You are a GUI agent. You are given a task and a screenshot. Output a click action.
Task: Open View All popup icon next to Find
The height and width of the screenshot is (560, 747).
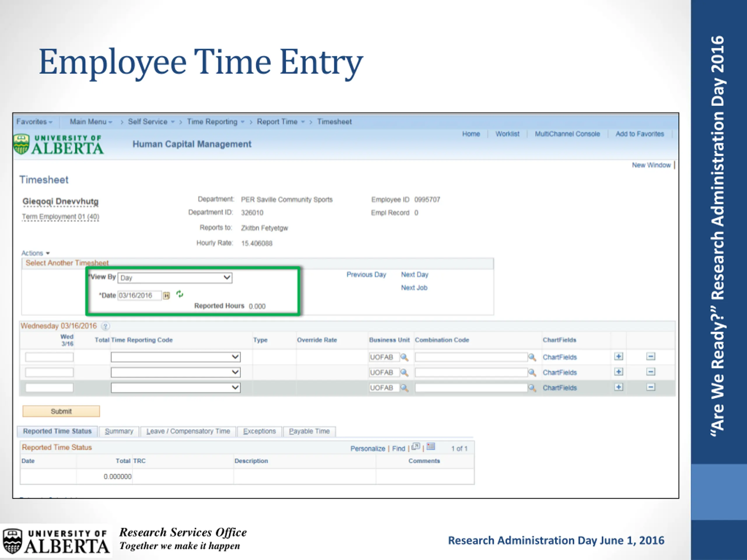pyautogui.click(x=416, y=447)
